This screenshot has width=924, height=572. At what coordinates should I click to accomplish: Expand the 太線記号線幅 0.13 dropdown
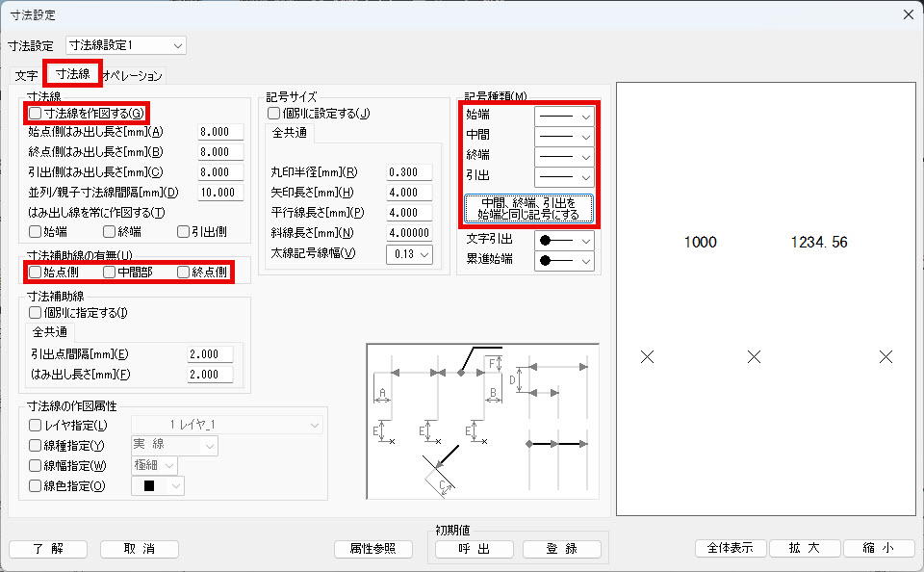click(x=409, y=254)
